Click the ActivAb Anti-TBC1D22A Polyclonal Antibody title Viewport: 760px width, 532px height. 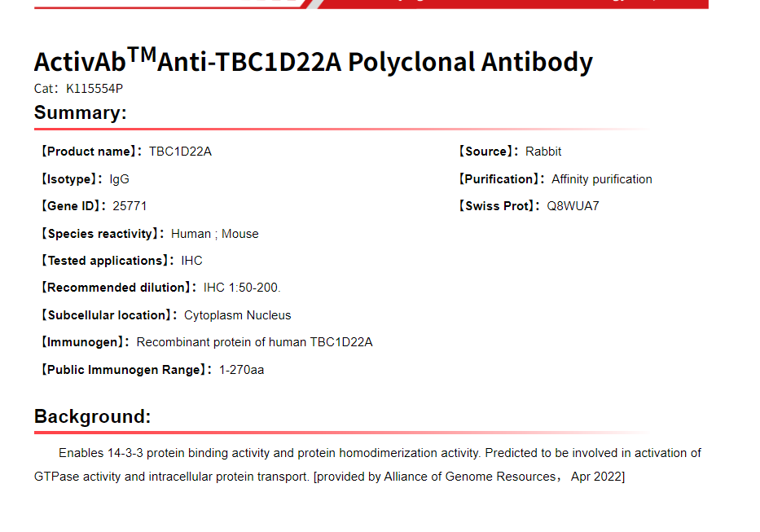[x=313, y=62]
